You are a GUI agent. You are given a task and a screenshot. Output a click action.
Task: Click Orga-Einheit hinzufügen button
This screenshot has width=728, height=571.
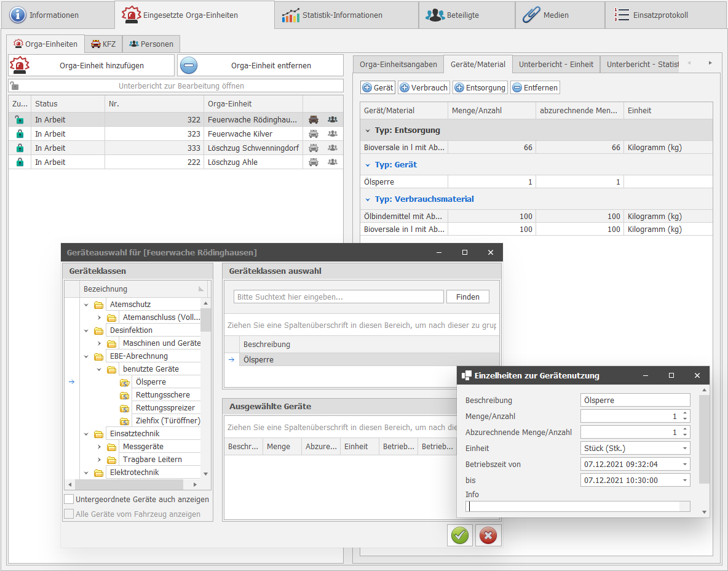(91, 65)
